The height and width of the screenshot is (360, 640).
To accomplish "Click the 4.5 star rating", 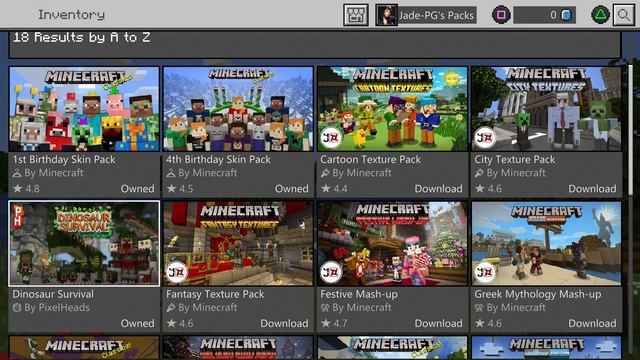I will click(x=180, y=189).
